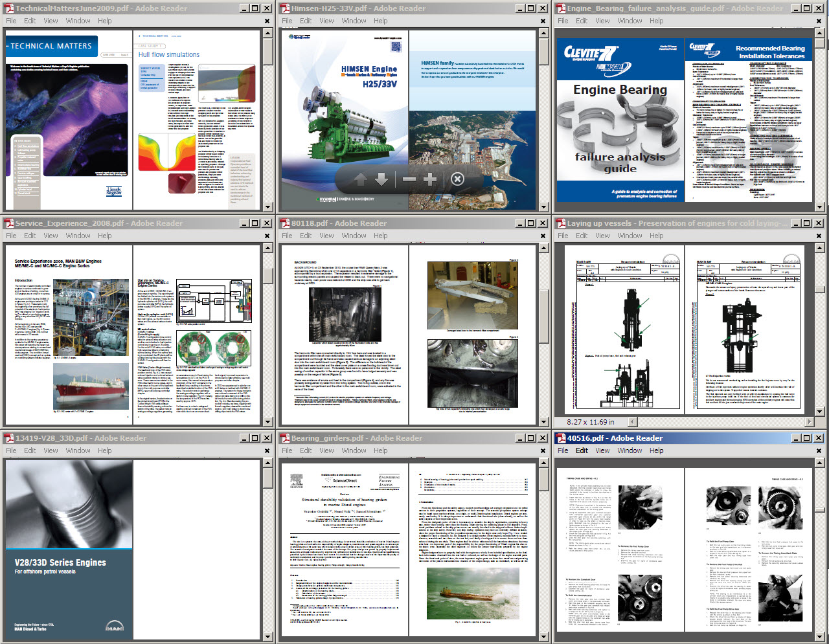Open File menu in TechnicalMattersJune2009.pdf window
Screen dimensions: 829x644
[11, 21]
